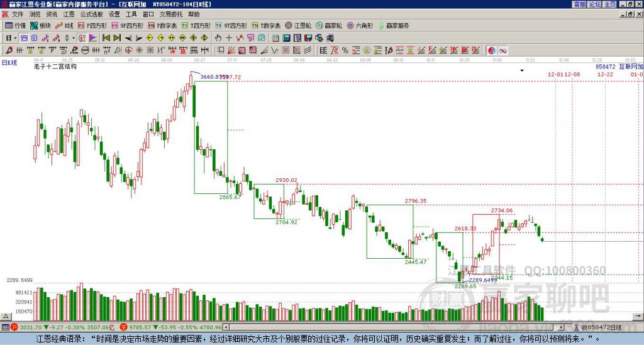Click the 老子十二宫结构 label
The image size is (644, 345).
point(55,67)
